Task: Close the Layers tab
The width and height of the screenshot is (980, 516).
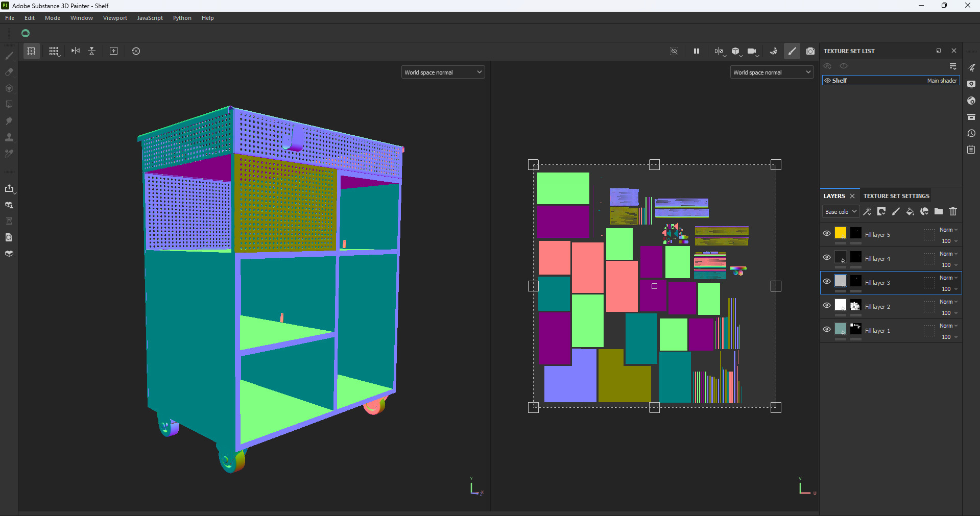Action: (852, 196)
